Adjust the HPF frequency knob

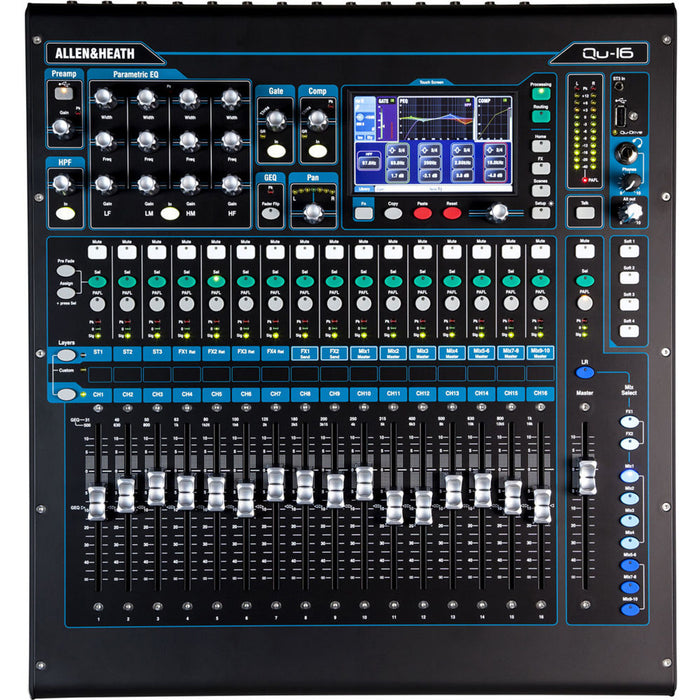(x=62, y=183)
